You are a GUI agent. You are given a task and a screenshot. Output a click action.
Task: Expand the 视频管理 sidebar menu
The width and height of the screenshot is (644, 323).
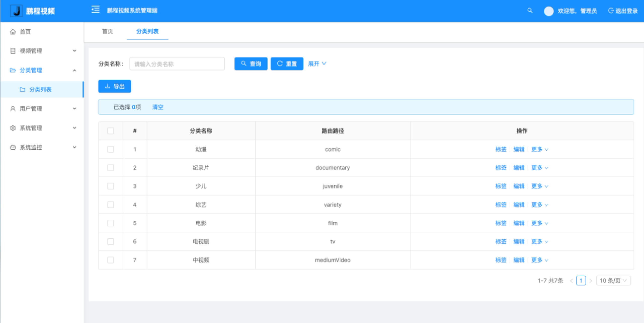[42, 51]
